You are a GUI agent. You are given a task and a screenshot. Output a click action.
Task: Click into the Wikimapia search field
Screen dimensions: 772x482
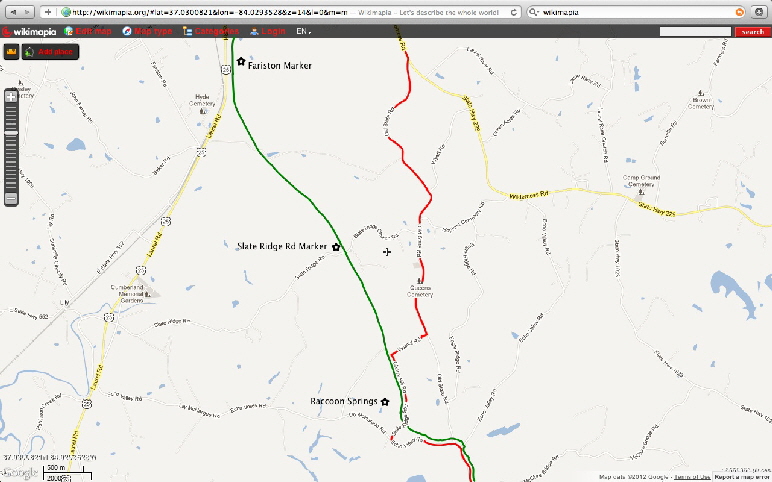695,32
